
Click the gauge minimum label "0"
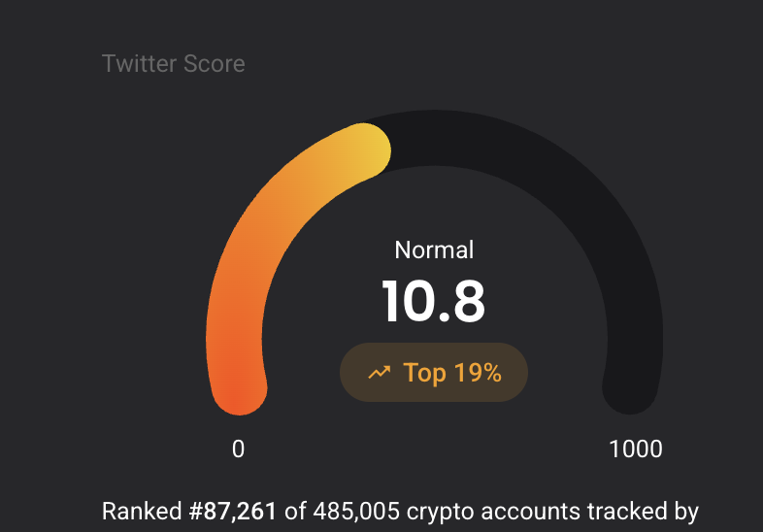coord(238,449)
